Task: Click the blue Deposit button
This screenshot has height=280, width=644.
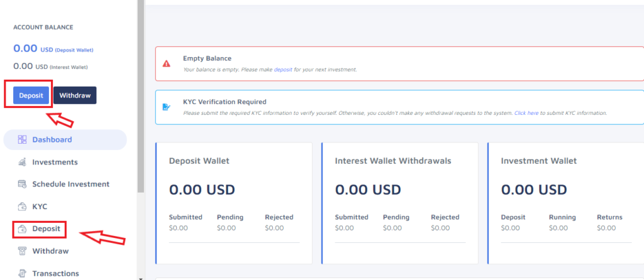Action: 31,95
